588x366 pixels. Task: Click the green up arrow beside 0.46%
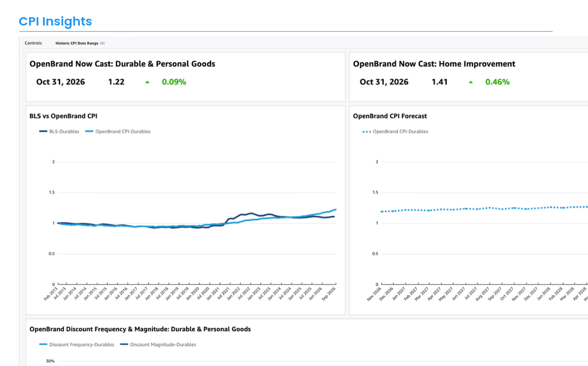point(471,82)
